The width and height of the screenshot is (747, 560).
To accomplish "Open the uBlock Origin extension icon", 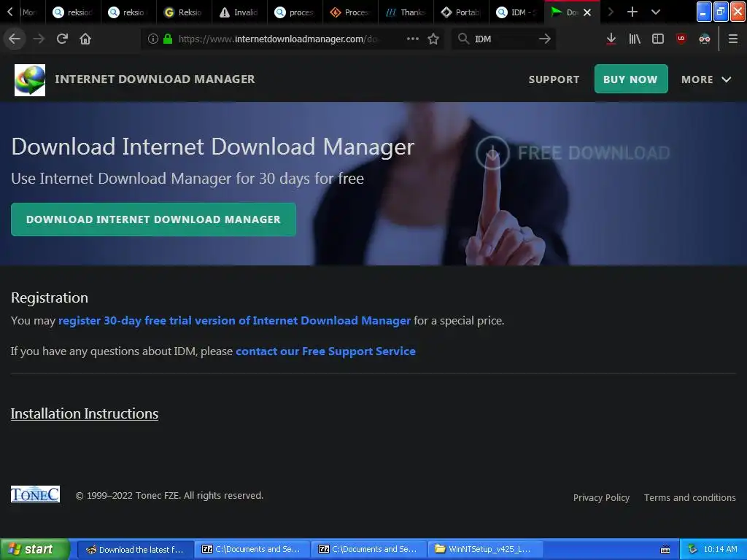I will (681, 39).
